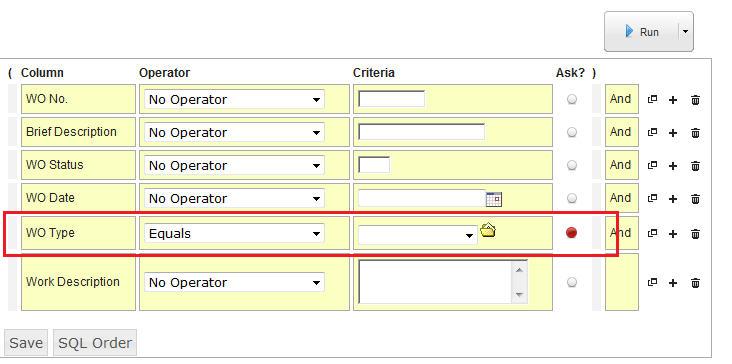Copy the WO Status row

pyautogui.click(x=653, y=165)
